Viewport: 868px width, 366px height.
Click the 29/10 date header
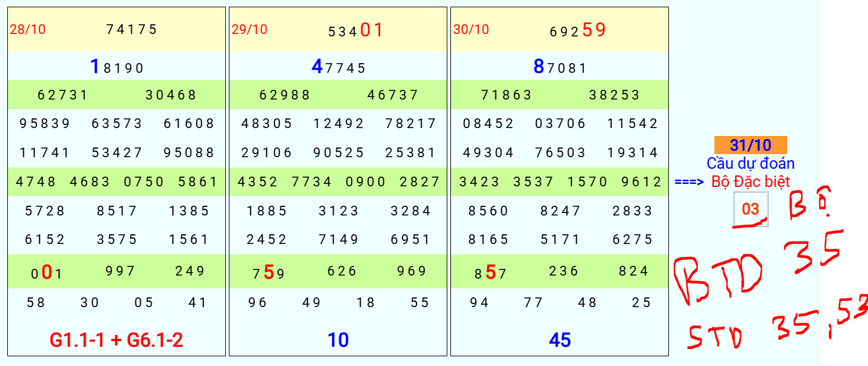tap(249, 30)
